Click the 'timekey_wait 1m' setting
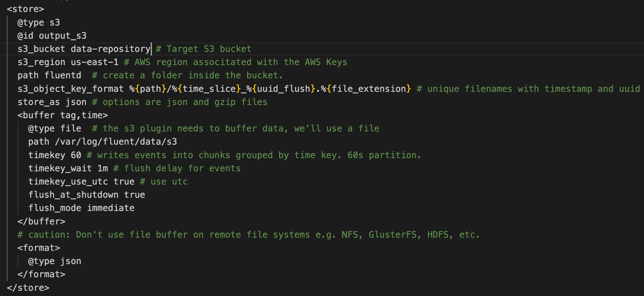The width and height of the screenshot is (644, 296). [68, 168]
